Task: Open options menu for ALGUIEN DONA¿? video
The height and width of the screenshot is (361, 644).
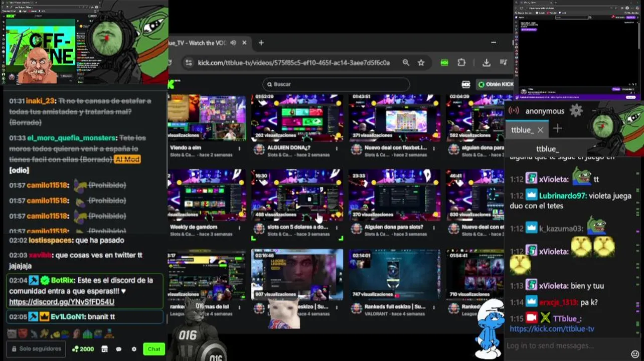Action: (337, 148)
